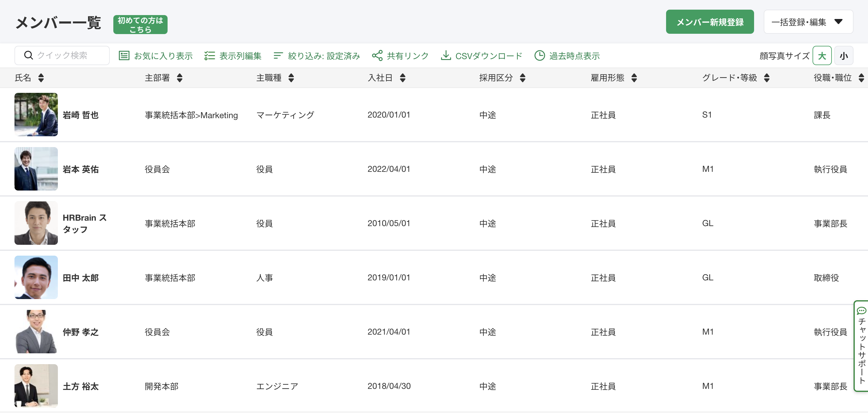Click the 2020/01/01 hire date cell

coord(389,115)
